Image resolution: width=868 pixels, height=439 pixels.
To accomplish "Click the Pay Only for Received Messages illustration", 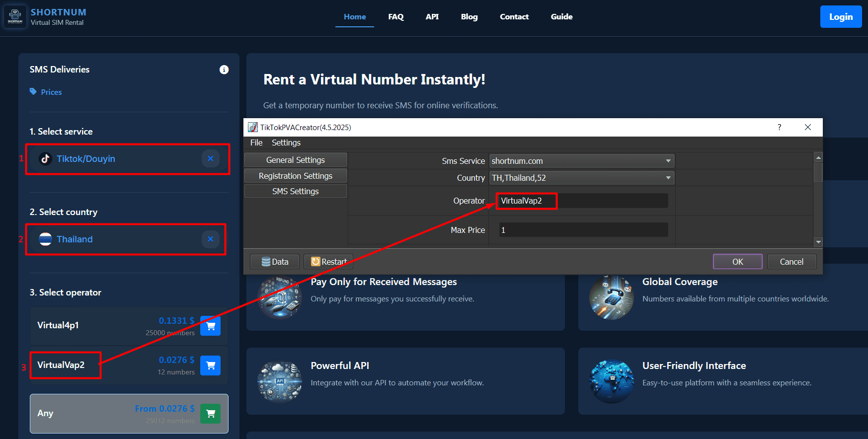I will (x=280, y=297).
